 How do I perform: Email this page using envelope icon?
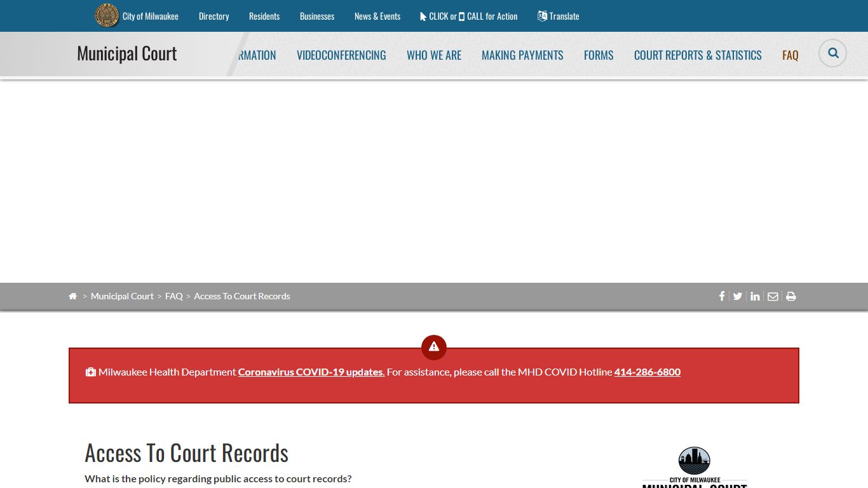pos(773,296)
